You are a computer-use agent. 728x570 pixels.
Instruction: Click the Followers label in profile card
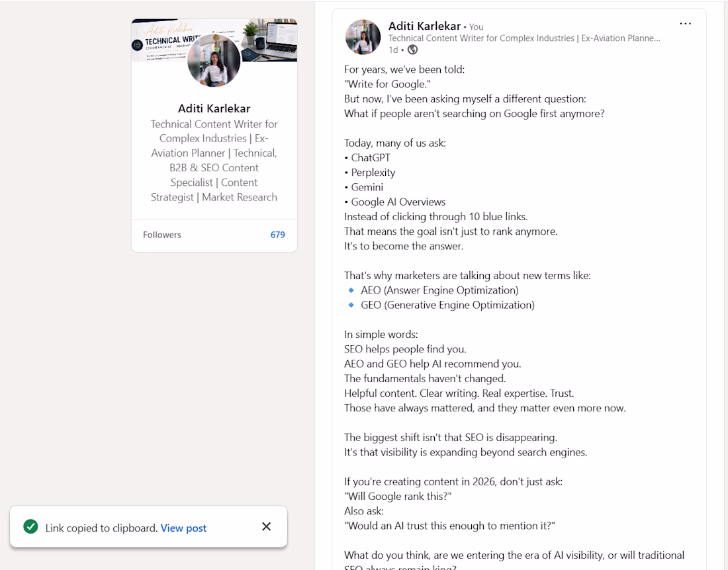click(x=162, y=235)
